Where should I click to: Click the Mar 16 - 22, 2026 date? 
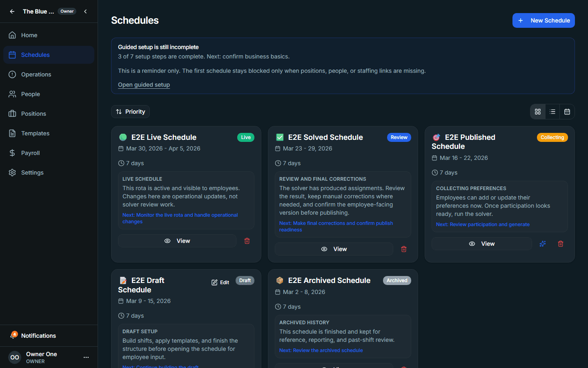[x=464, y=158]
